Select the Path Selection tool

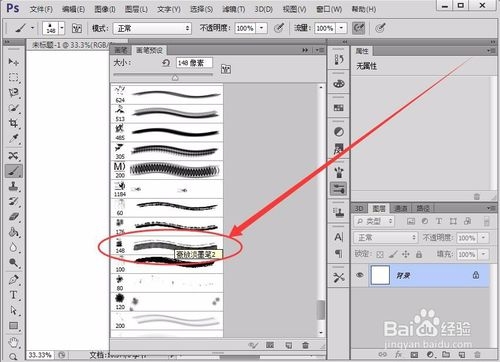(13, 310)
